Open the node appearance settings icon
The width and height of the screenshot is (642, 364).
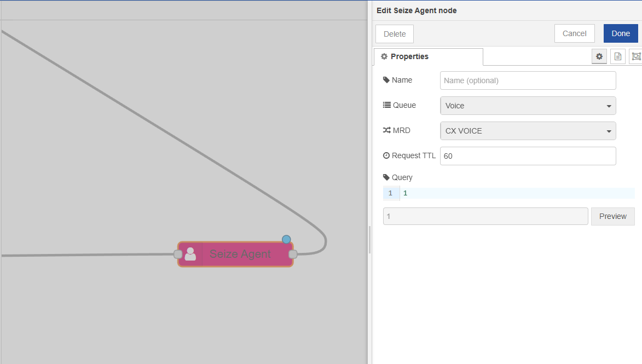(635, 56)
